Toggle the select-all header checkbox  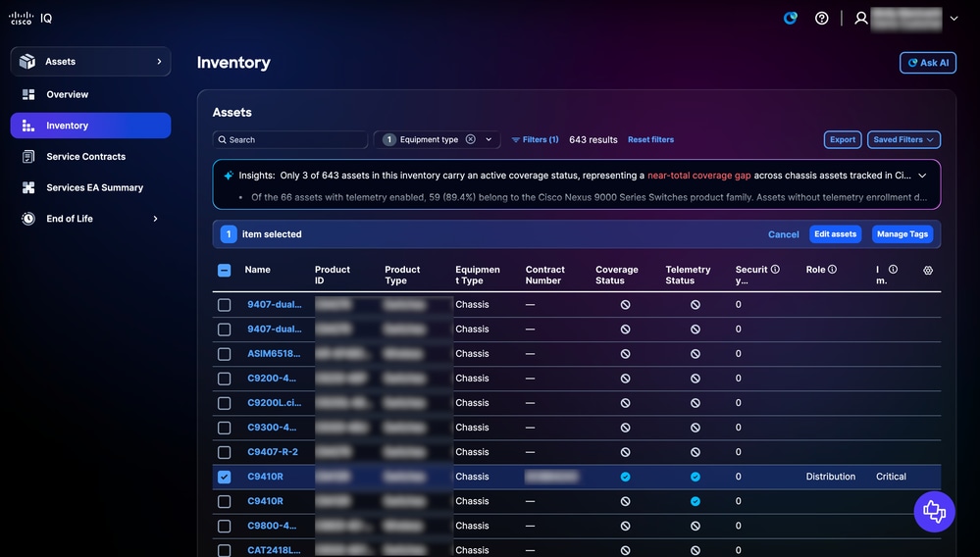[x=224, y=270]
